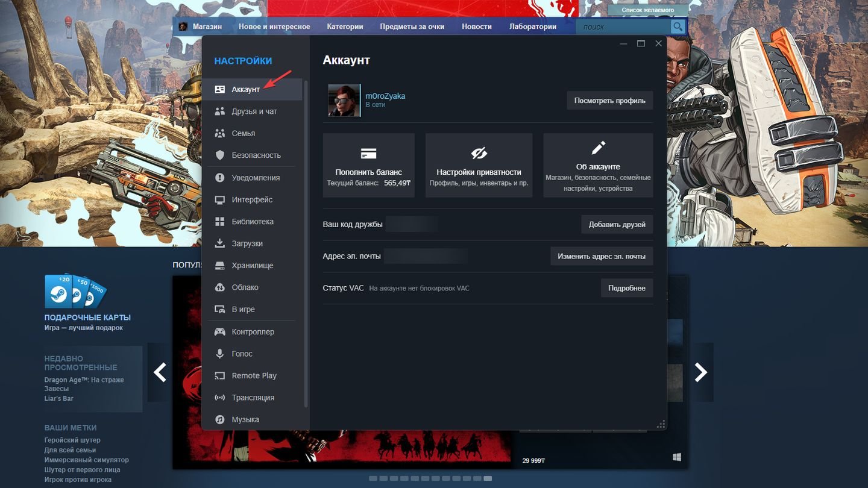Click the profile avatar picture
The image size is (868, 488).
click(x=344, y=100)
